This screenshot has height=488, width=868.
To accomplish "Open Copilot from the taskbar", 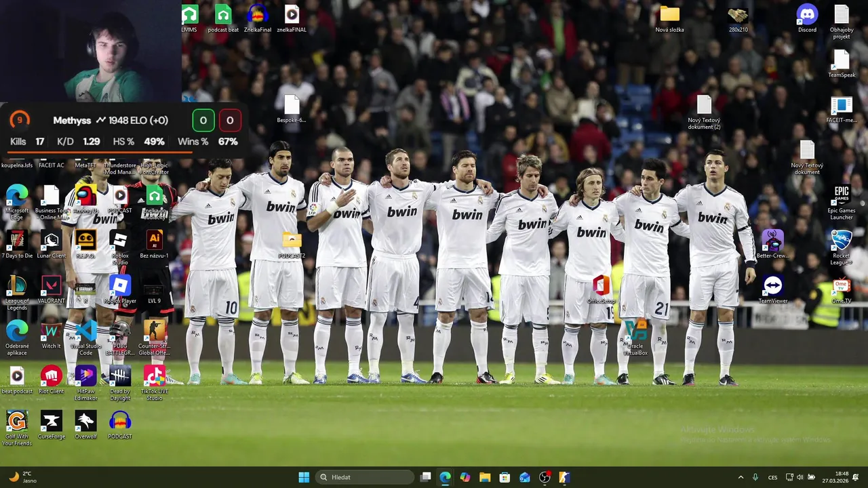I will 465,477.
